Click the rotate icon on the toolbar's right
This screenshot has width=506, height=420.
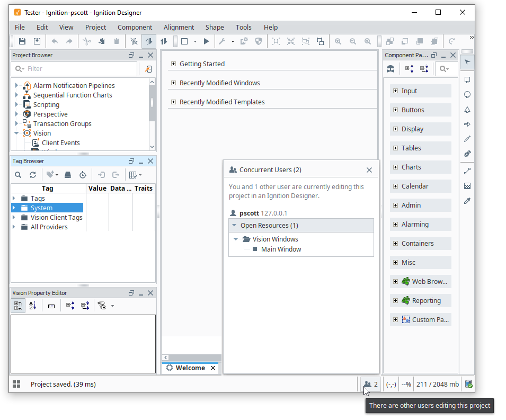click(452, 41)
